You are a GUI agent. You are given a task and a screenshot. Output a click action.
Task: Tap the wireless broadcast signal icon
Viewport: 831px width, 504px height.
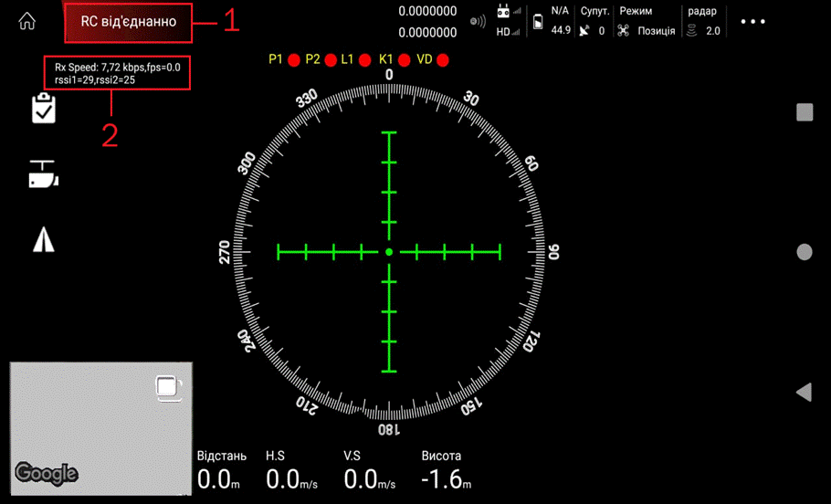tap(478, 21)
